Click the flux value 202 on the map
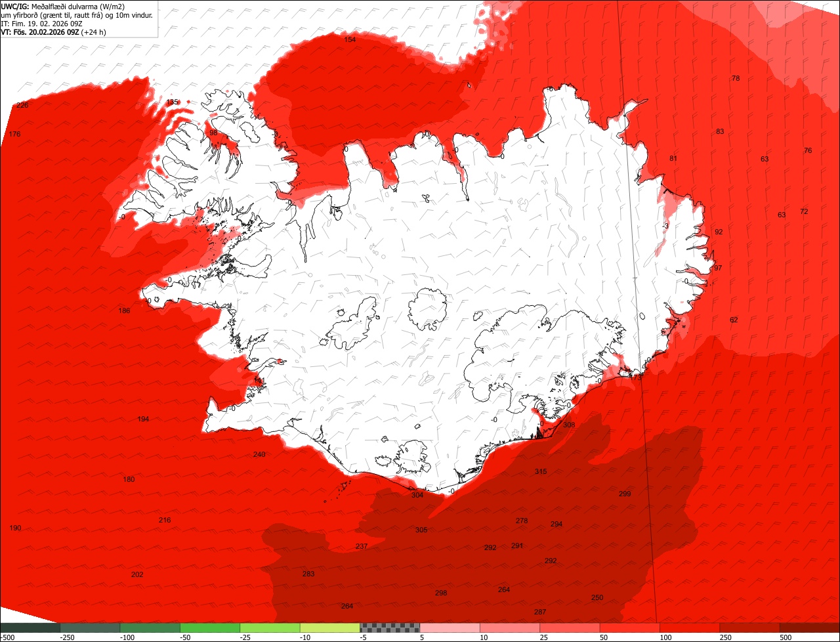The width and height of the screenshot is (840, 642). click(x=137, y=574)
